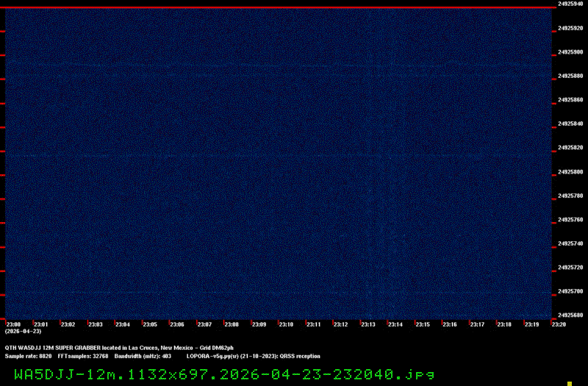Click the 24925940 frequency label
The height and width of the screenshot is (386, 588).
[570, 4]
